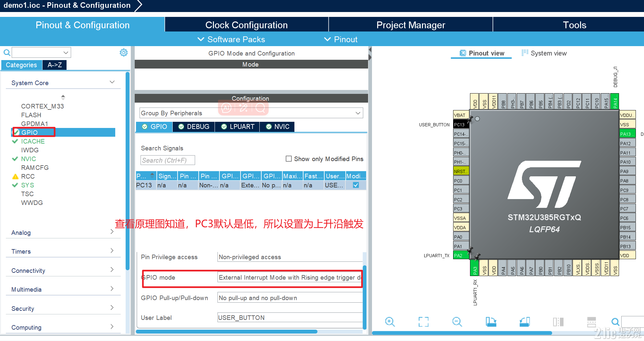Select pin PA13 on the chip

click(x=627, y=134)
